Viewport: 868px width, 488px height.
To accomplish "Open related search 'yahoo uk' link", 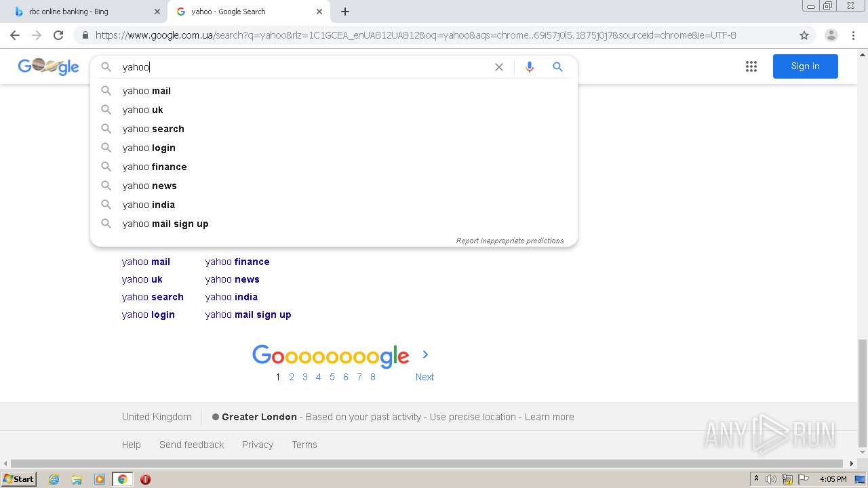I will (142, 279).
